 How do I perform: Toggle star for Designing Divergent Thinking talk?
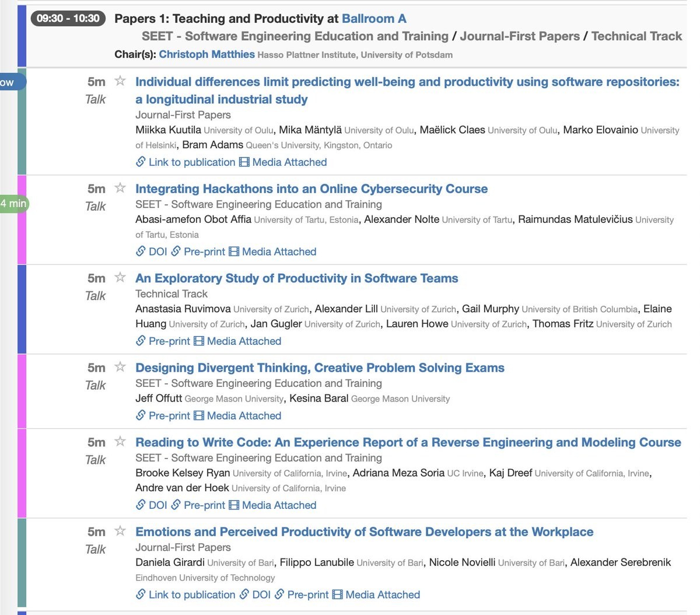pyautogui.click(x=120, y=366)
